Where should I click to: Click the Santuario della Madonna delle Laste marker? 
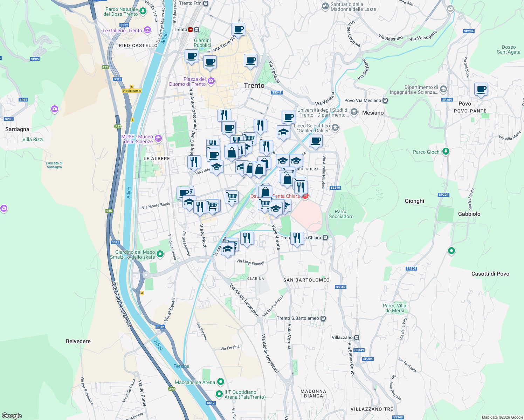coord(325,6)
